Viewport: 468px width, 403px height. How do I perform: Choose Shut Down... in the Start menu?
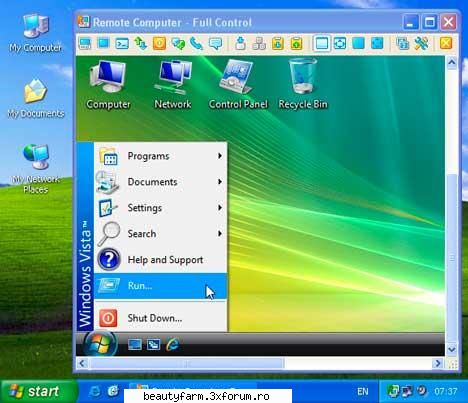161,318
